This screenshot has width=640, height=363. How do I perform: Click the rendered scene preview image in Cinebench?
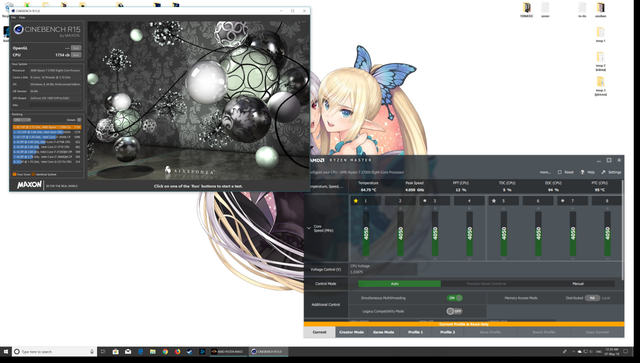click(x=198, y=100)
